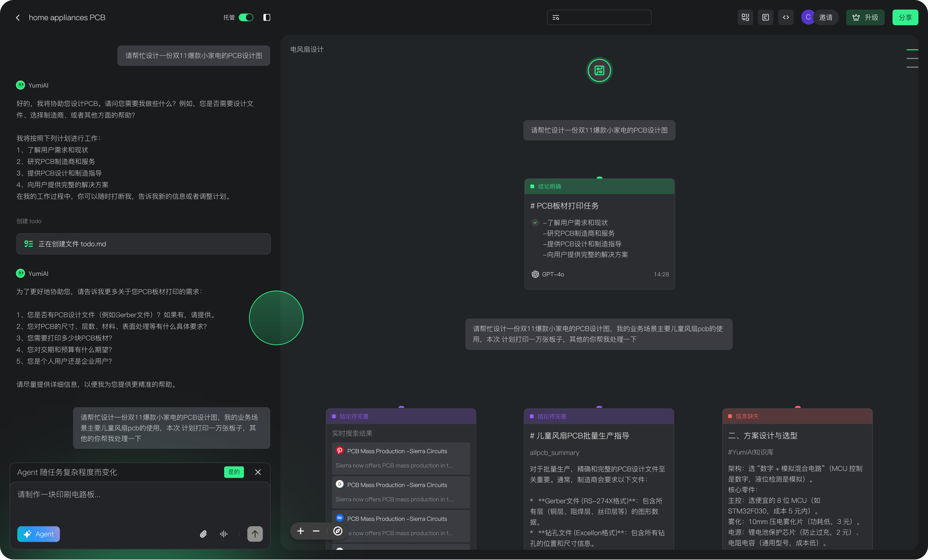Image resolution: width=928 pixels, height=560 pixels.
Task: Zoom out the canvas with minus
Action: coord(316,531)
